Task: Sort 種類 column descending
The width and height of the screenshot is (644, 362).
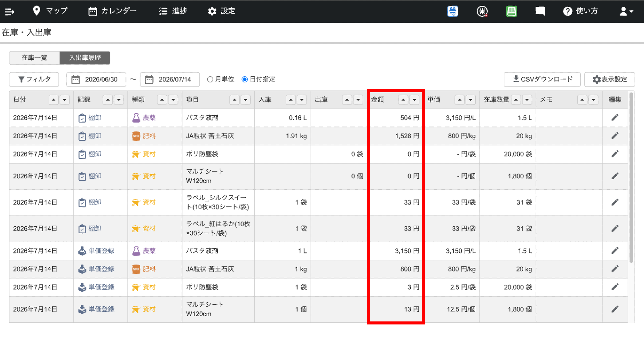Action: pyautogui.click(x=173, y=100)
